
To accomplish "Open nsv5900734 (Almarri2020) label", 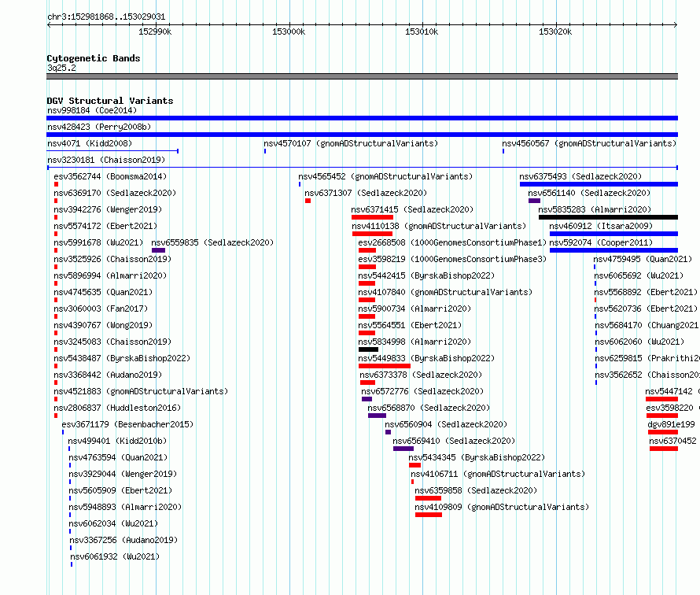I will (414, 309).
